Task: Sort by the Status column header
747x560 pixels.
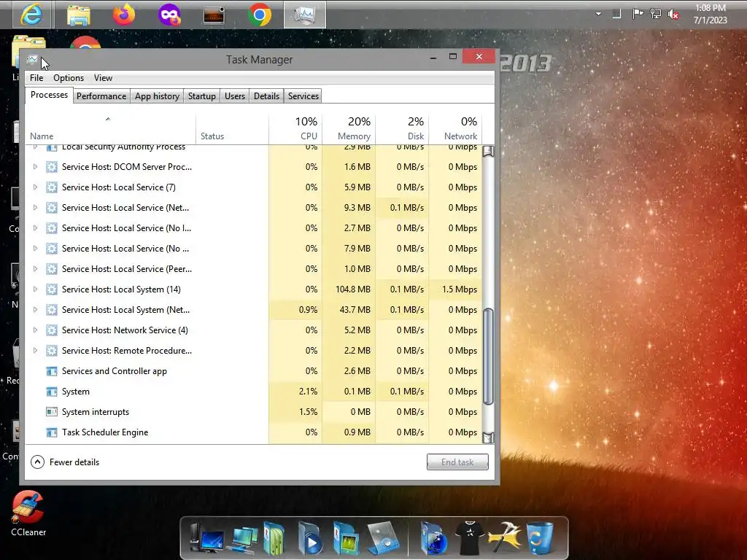Action: (232, 128)
